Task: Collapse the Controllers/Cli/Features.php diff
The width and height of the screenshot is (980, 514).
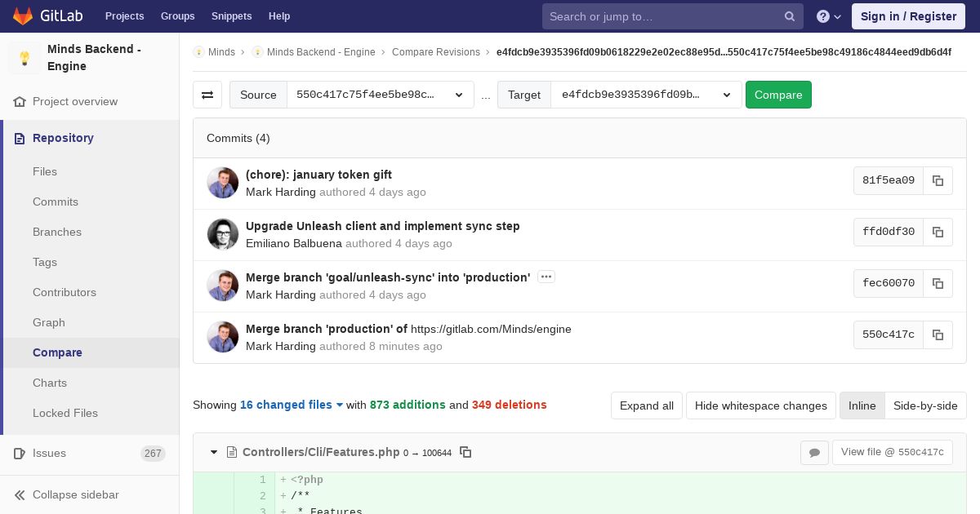Action: tap(214, 452)
